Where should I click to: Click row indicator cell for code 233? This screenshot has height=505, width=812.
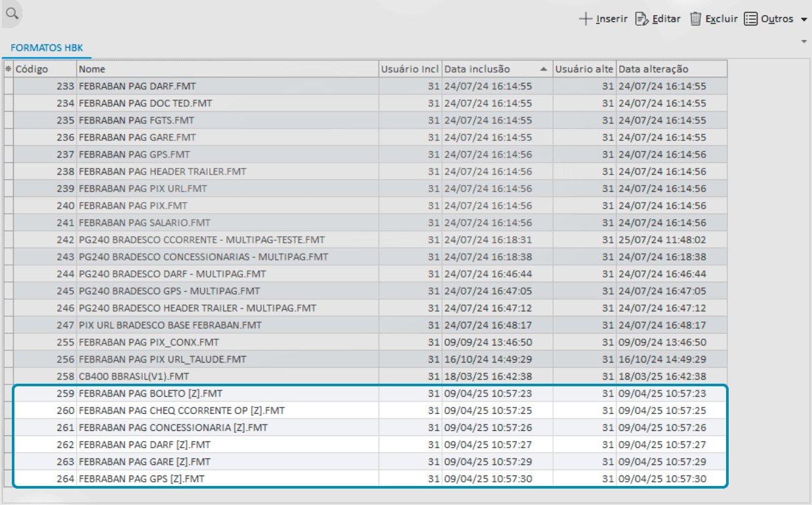9,86
